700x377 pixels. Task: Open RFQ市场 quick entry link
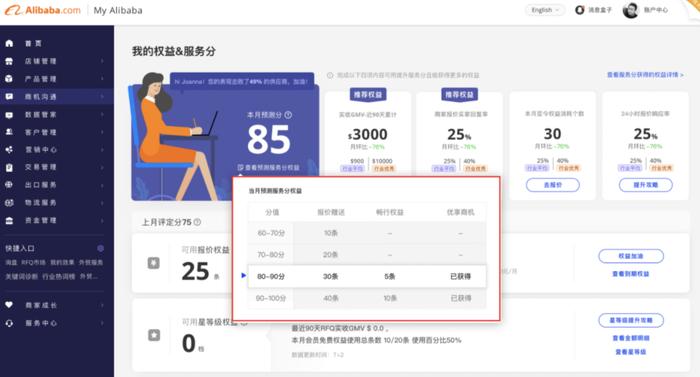[x=33, y=263]
